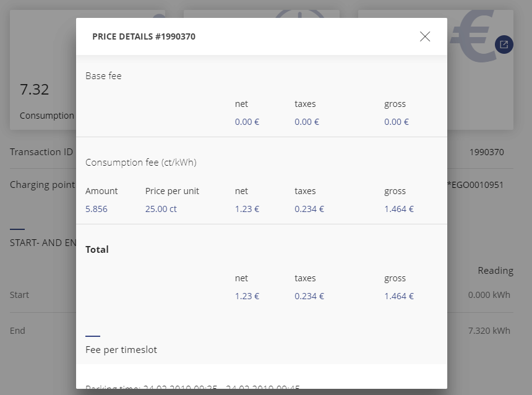
Task: Click the Consumption fee gross value 1.464 €
Action: (399, 209)
